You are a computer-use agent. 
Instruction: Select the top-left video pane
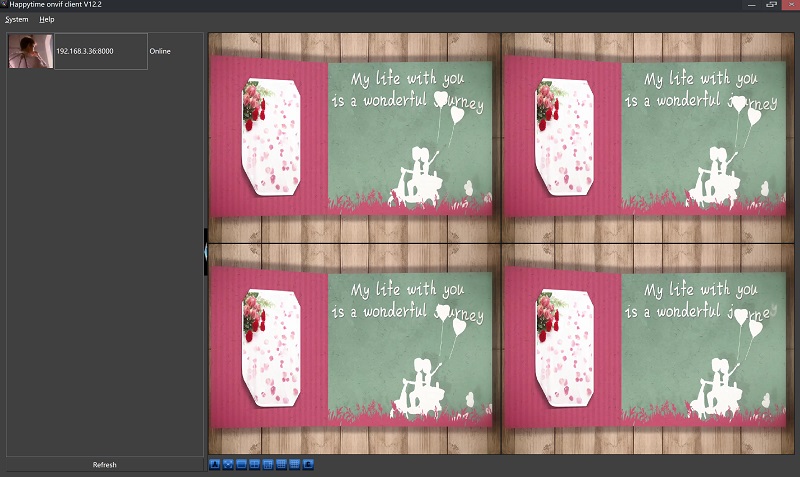pyautogui.click(x=353, y=138)
